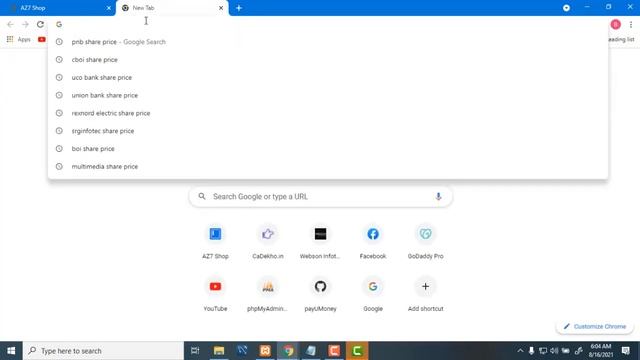The image size is (640, 360).
Task: Open the taskbar clock and date
Action: (x=601, y=351)
